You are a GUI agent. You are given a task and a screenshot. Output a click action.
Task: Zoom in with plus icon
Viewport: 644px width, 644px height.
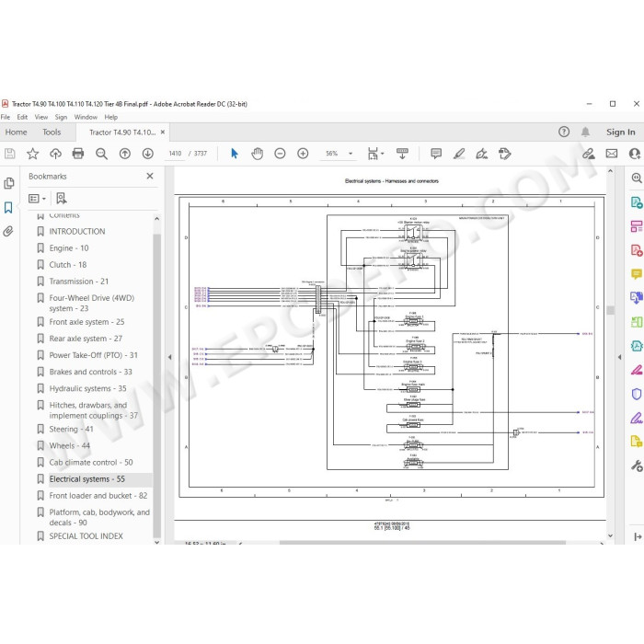(x=303, y=154)
